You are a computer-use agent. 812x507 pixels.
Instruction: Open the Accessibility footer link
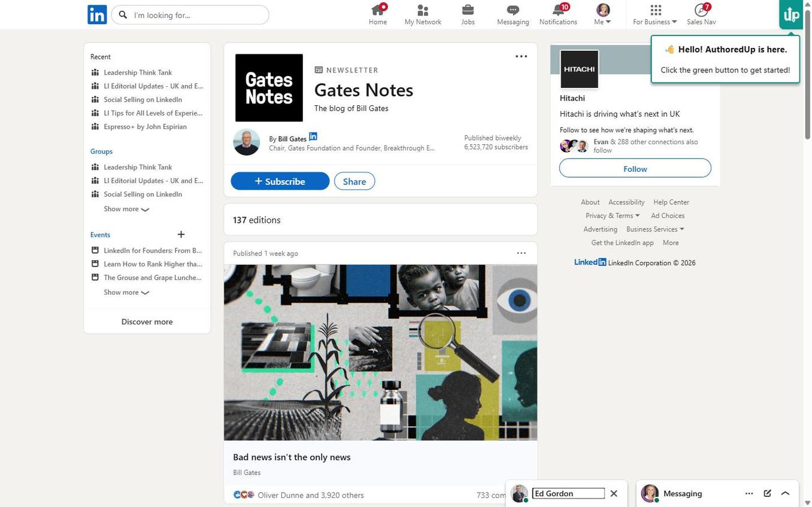pyautogui.click(x=626, y=202)
